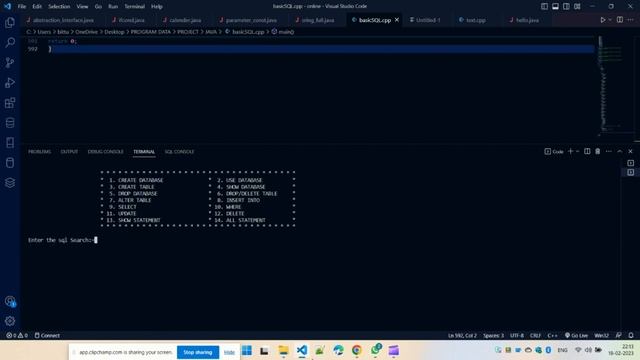Switch to the OUTPUT panel tab
This screenshot has width=640, height=360.
click(x=69, y=151)
